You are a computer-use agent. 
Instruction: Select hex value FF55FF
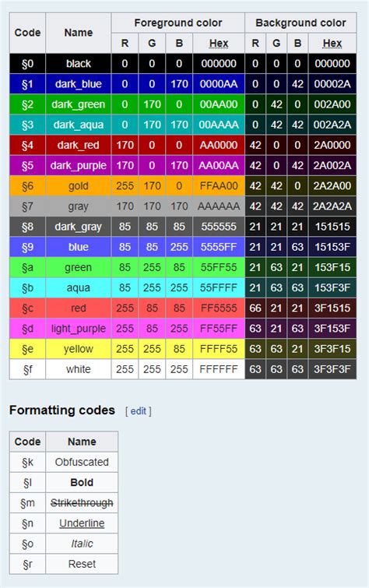coord(219,329)
